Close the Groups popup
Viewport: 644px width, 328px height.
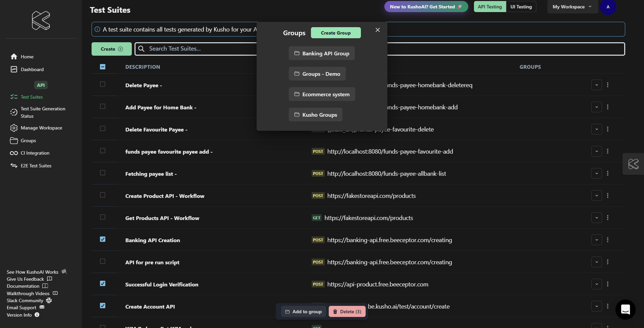[378, 30]
